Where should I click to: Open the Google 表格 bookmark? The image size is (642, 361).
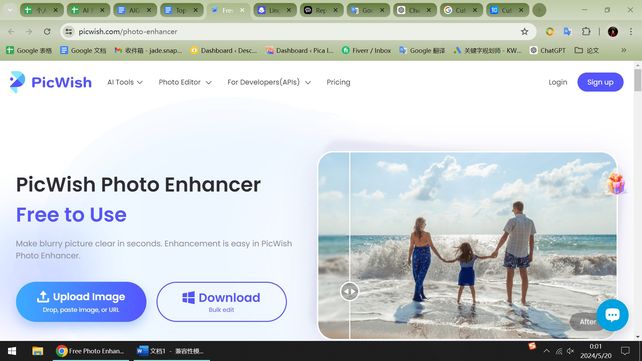[29, 50]
